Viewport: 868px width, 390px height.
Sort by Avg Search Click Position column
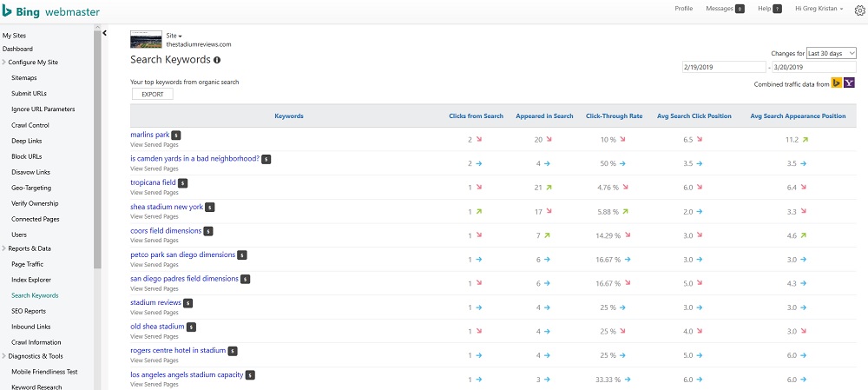694,116
